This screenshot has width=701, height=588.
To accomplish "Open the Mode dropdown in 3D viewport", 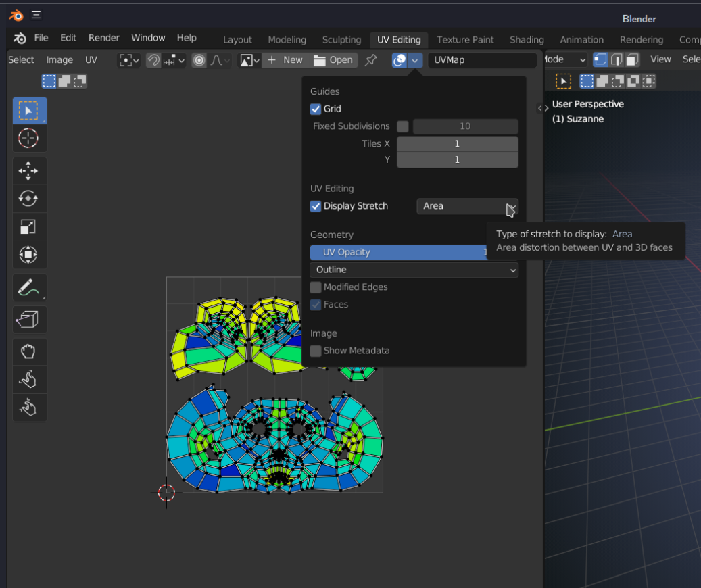I will pos(566,59).
